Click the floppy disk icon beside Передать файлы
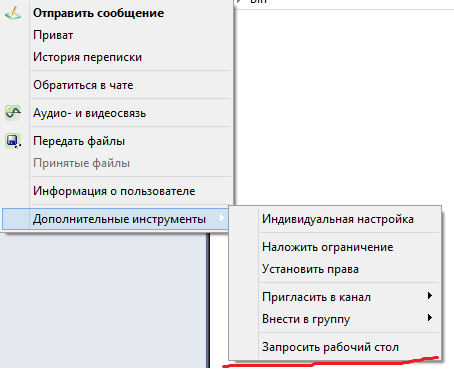This screenshot has height=369, width=454. pyautogui.click(x=13, y=141)
